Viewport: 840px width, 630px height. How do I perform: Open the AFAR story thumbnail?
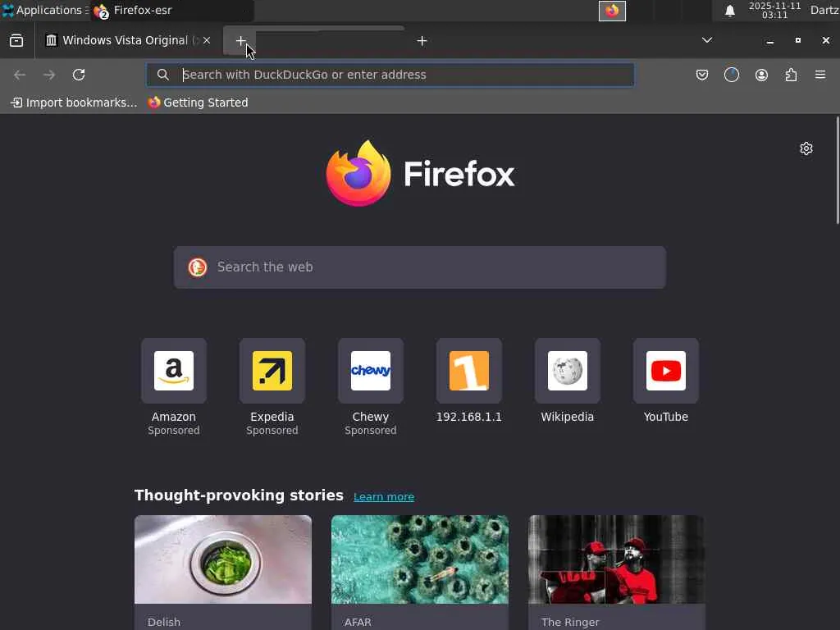419,559
